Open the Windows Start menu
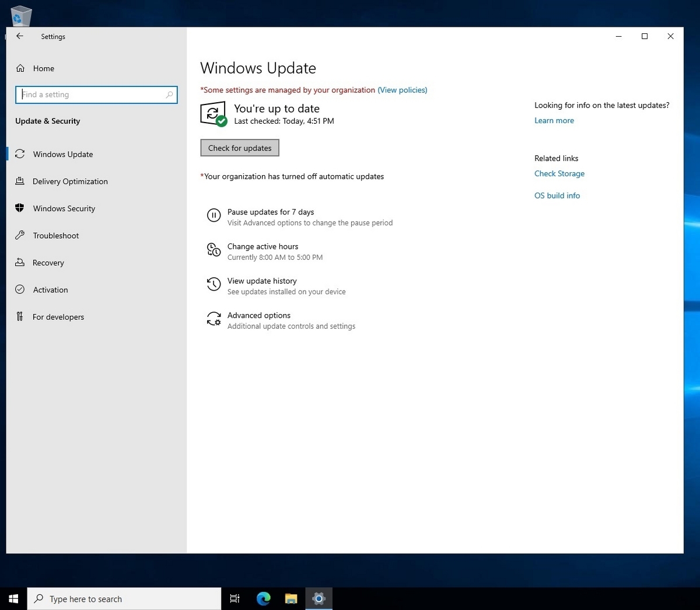The height and width of the screenshot is (610, 700). point(13,599)
